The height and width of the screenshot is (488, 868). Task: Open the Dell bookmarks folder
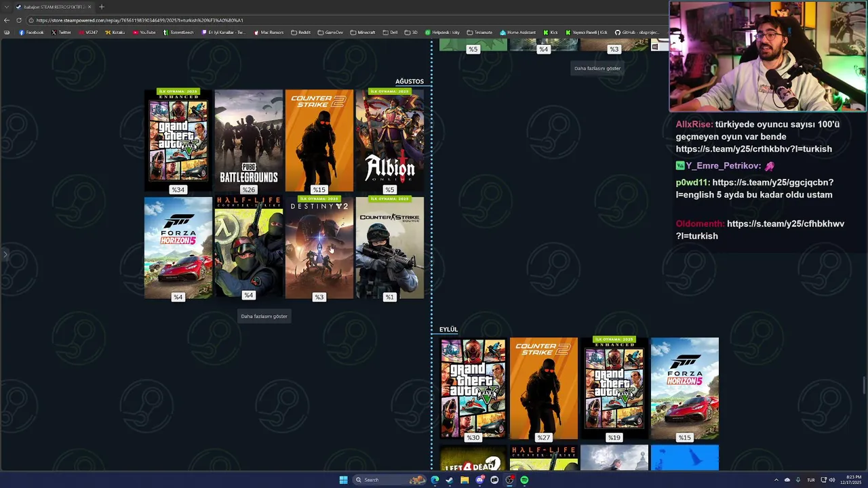[x=390, y=33]
